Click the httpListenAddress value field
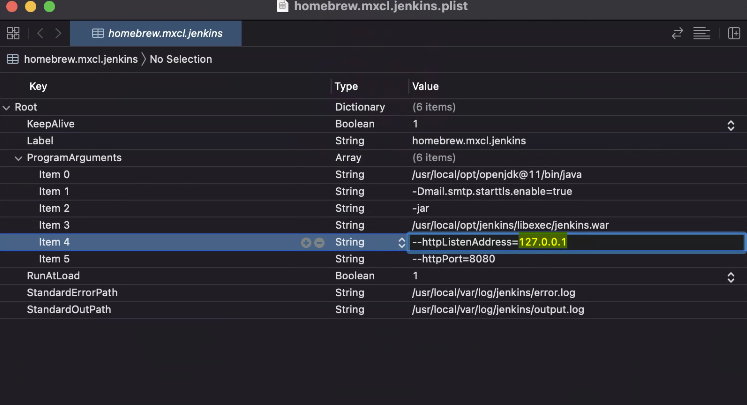Viewport: 747px width, 405px height. pos(576,242)
